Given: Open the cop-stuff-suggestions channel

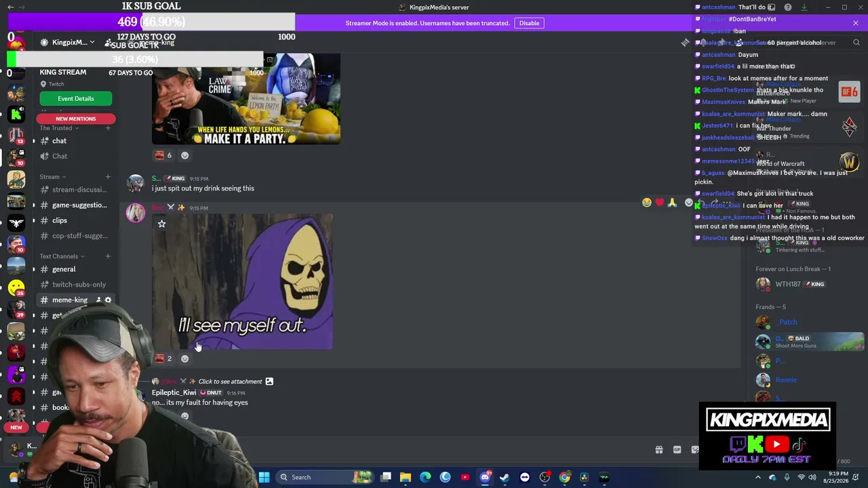Looking at the screenshot, I should pos(75,236).
